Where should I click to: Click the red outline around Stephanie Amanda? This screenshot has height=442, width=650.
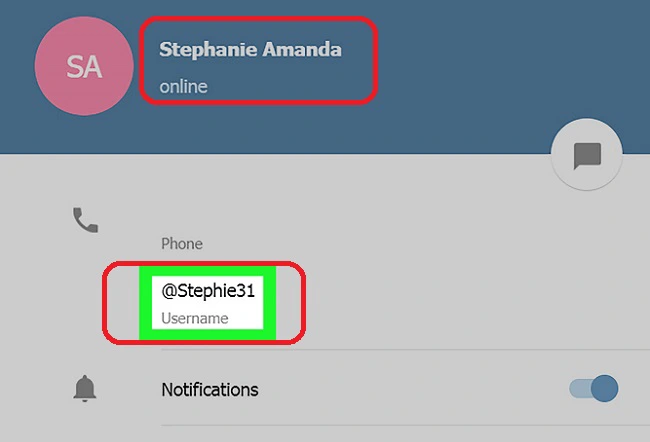258,18
